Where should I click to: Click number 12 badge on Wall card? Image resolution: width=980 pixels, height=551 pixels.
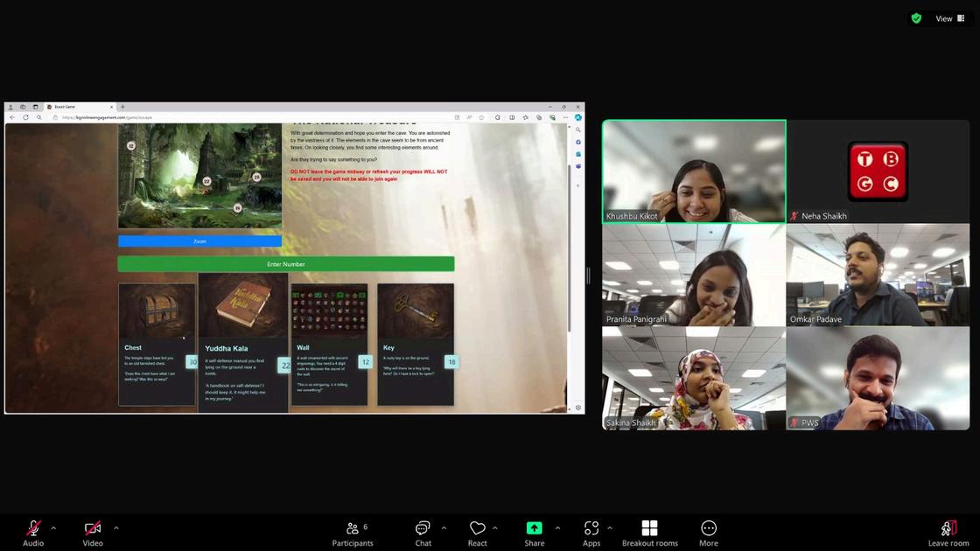coord(366,362)
